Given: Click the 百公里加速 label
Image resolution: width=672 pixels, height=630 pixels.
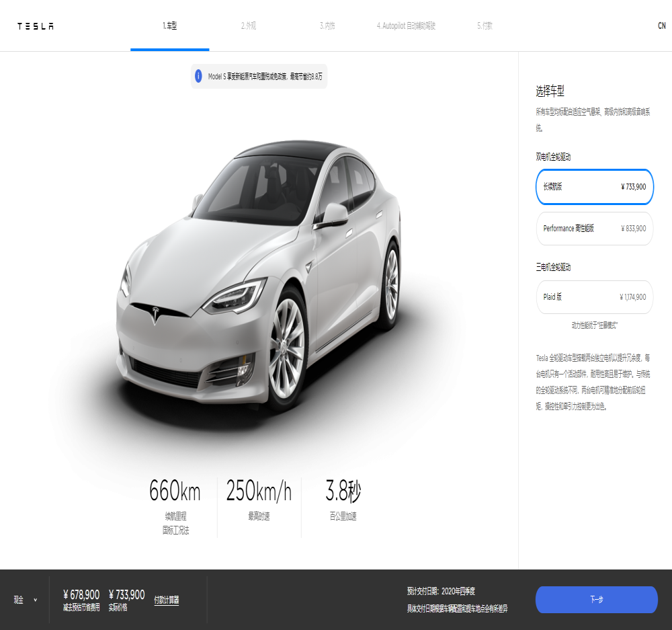Looking at the screenshot, I should (343, 516).
